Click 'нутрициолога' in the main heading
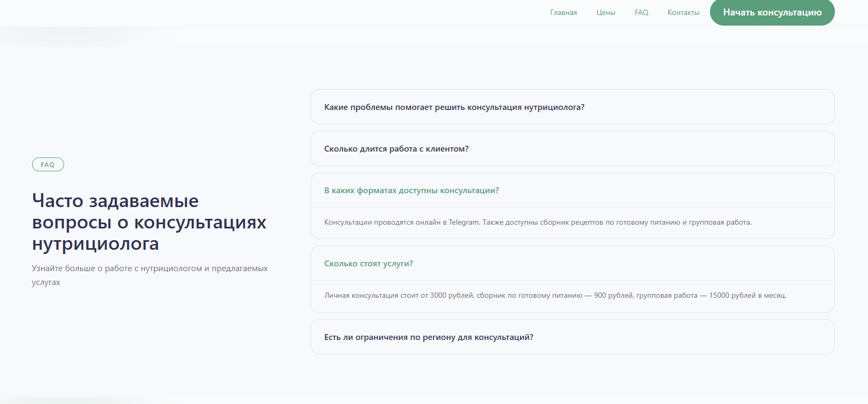The width and height of the screenshot is (868, 404). click(96, 244)
